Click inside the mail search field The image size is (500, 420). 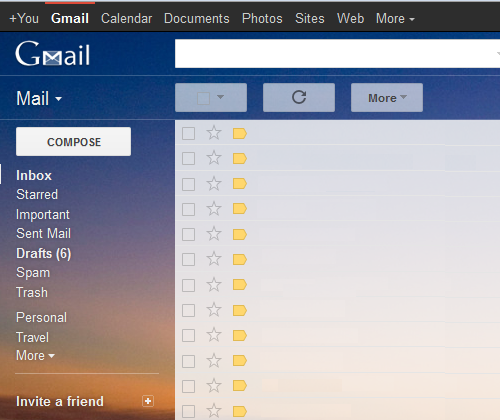337,53
